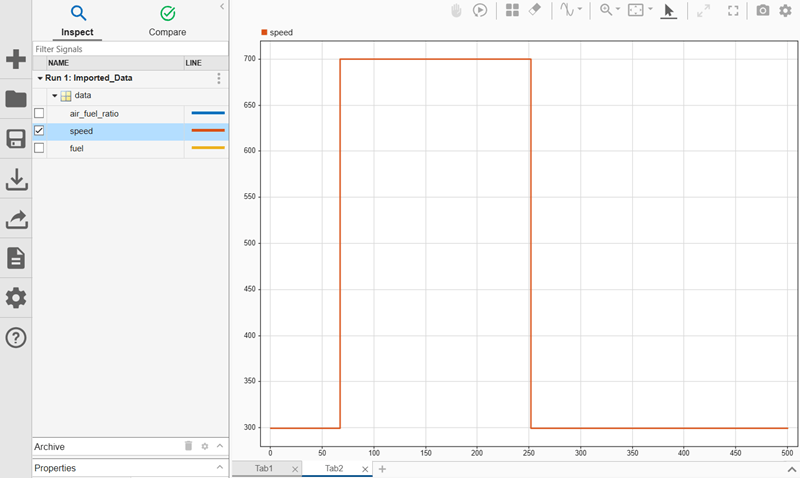Select the speed signal name
Viewport: 800px width, 478px height.
(x=82, y=131)
